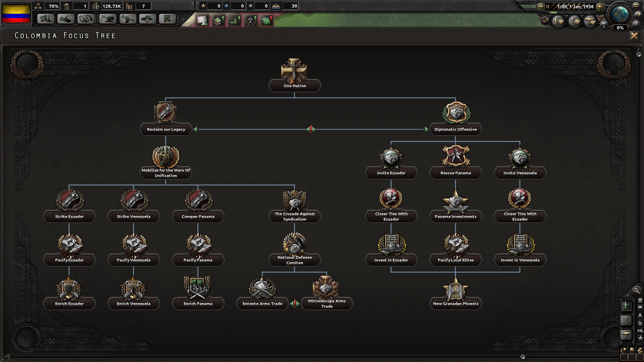Screen dimensions: 644x362
Task: Select the Strike Venezuela focus
Action: pos(133,206)
